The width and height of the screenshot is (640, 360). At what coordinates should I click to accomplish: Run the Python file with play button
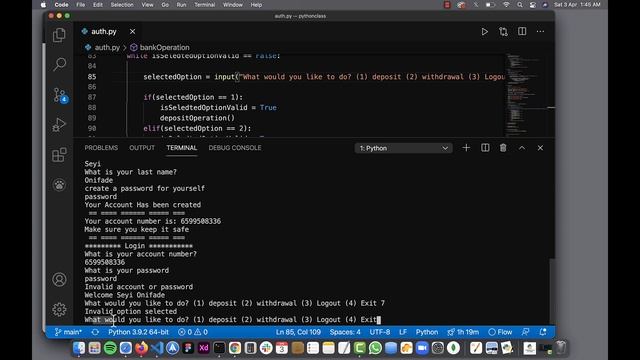coord(484,31)
